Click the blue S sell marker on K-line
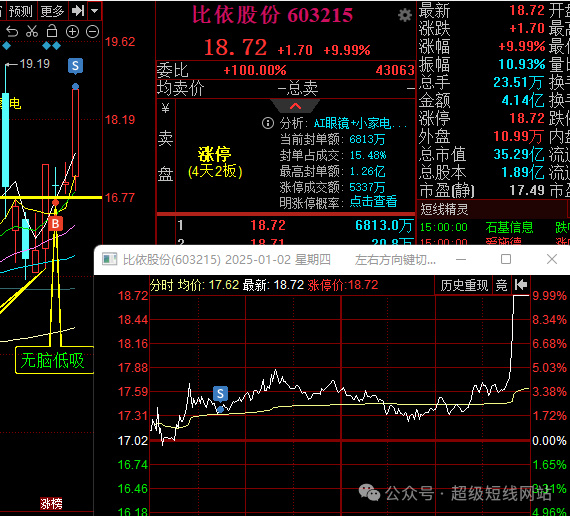570x516 pixels. pyautogui.click(x=75, y=66)
